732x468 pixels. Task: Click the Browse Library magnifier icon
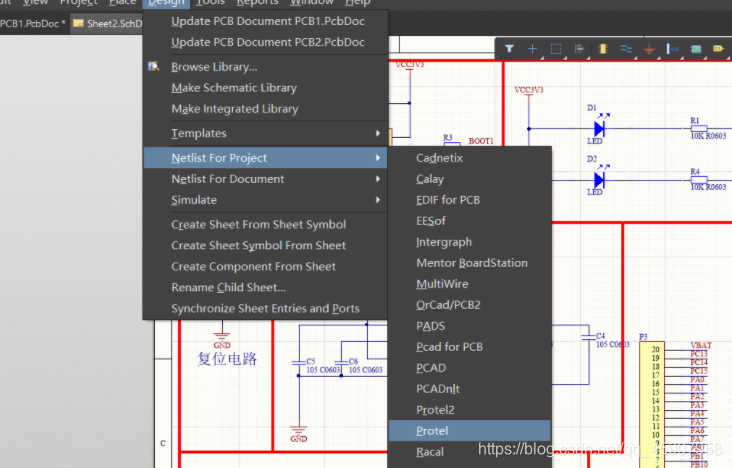coord(154,66)
